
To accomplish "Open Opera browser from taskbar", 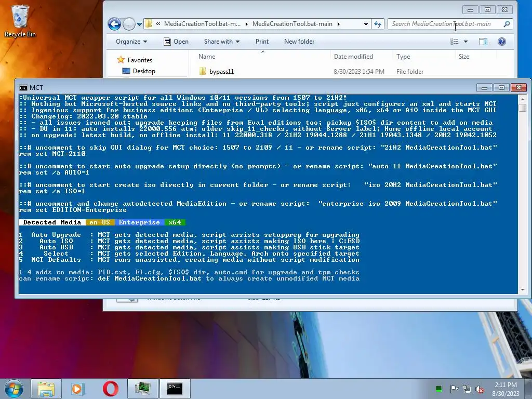I will coord(110,389).
